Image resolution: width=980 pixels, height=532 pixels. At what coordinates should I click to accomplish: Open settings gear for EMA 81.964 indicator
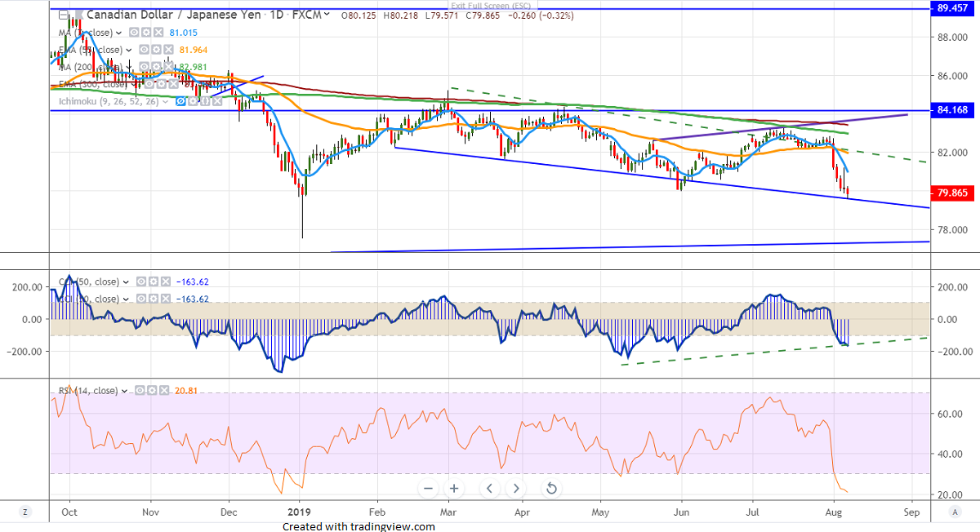(x=156, y=50)
